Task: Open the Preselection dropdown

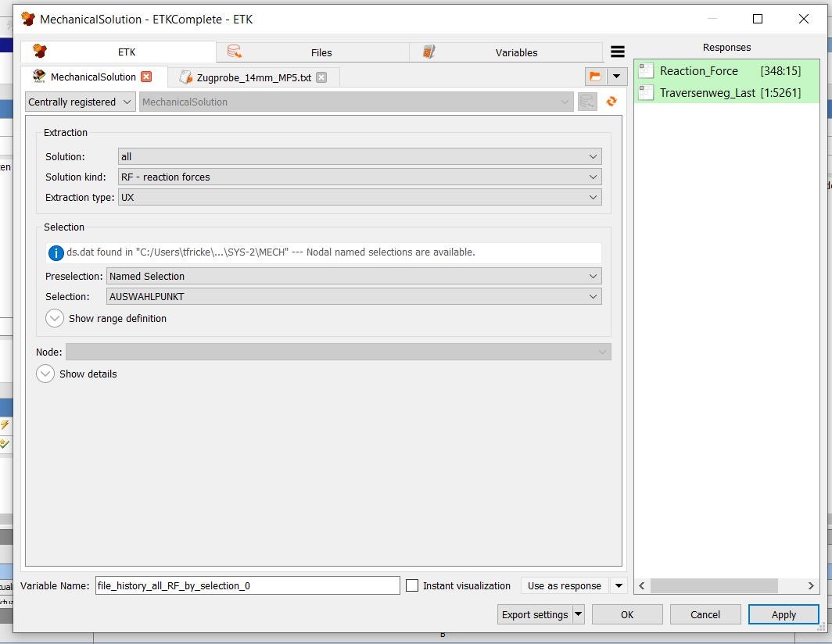Action: click(354, 276)
